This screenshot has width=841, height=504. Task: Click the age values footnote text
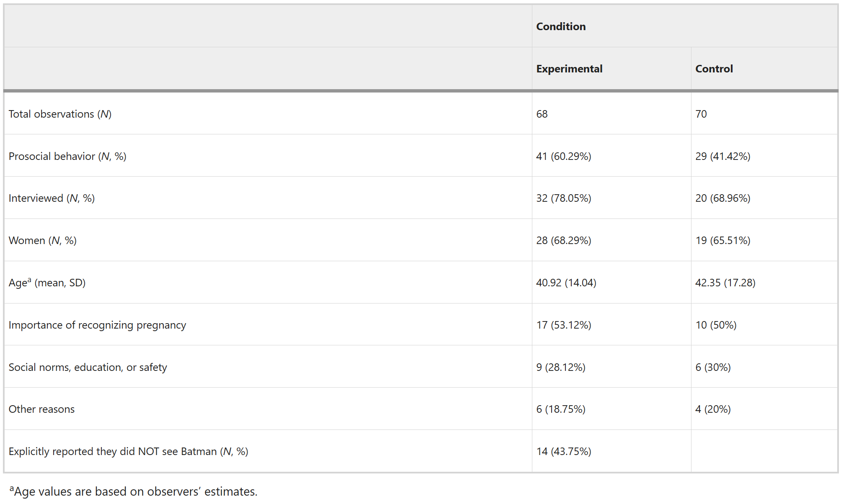pos(134,491)
